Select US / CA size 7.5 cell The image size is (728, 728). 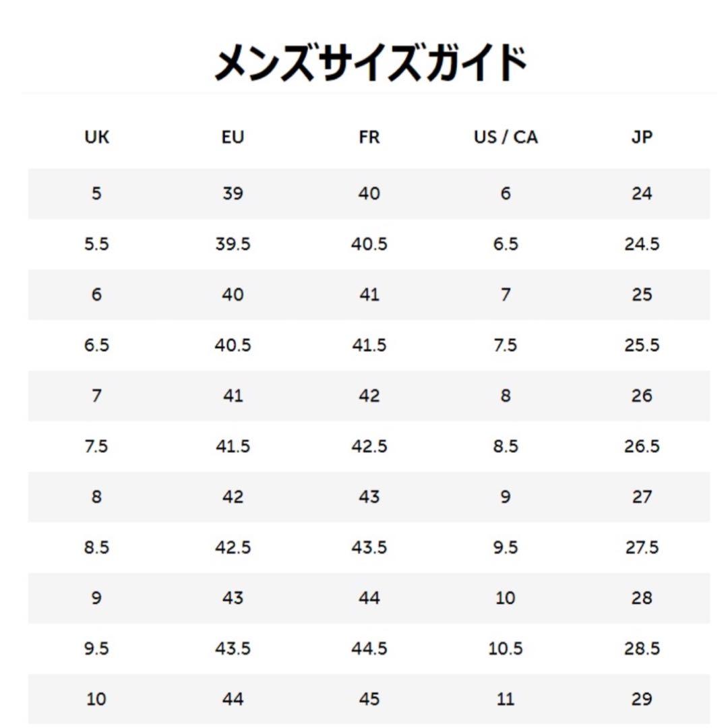pos(506,345)
